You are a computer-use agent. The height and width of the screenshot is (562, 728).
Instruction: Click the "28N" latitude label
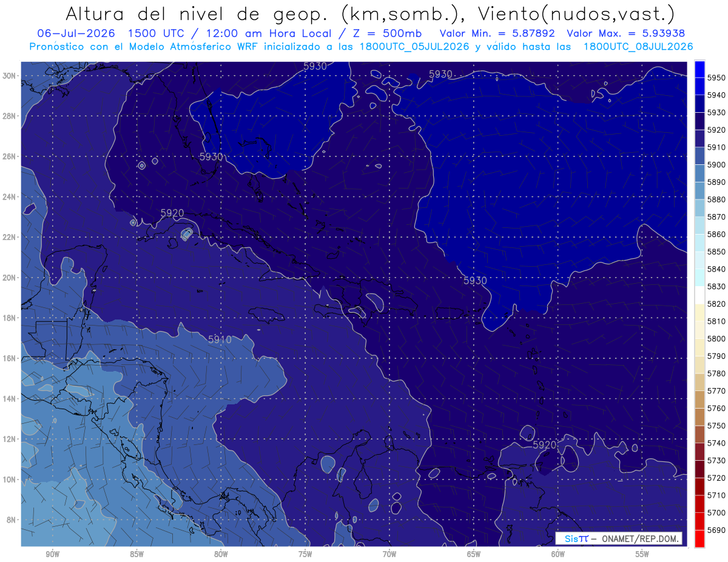pyautogui.click(x=10, y=116)
